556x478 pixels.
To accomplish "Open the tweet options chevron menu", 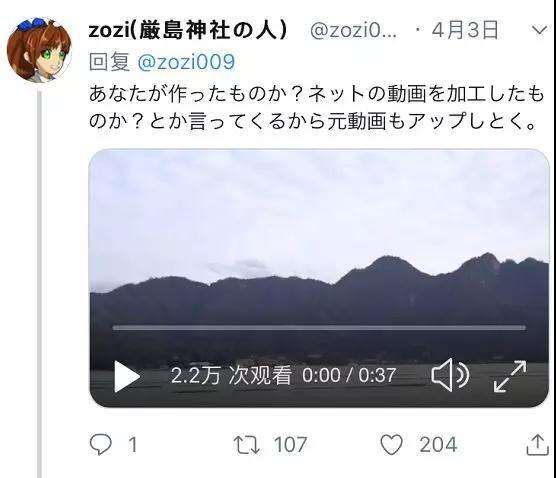I will tap(540, 31).
